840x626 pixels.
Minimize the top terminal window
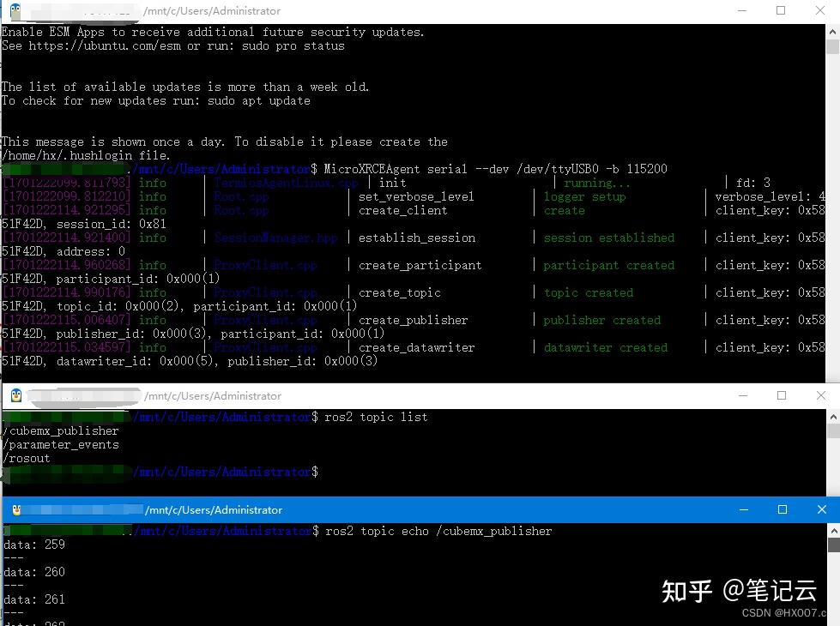pyautogui.click(x=741, y=11)
